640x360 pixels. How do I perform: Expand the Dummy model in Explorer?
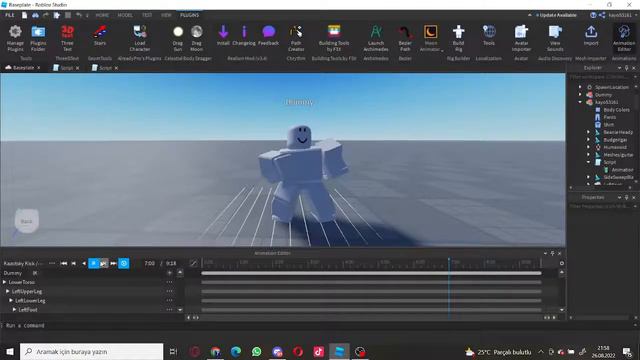click(x=580, y=95)
